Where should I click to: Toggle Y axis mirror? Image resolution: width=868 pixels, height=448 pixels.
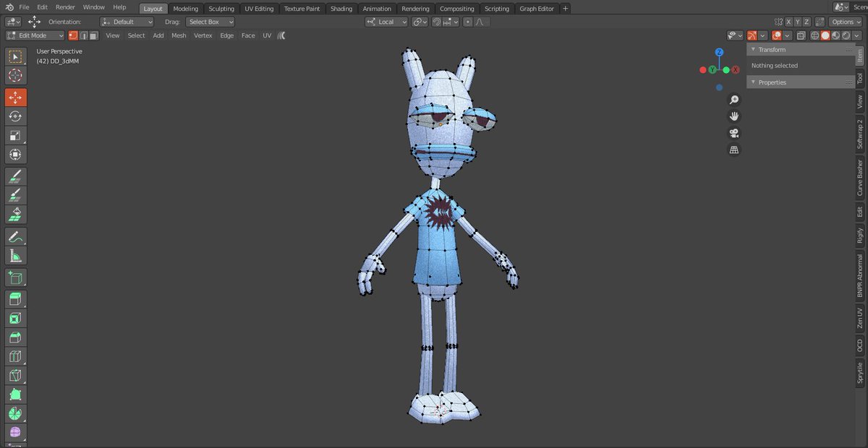798,22
